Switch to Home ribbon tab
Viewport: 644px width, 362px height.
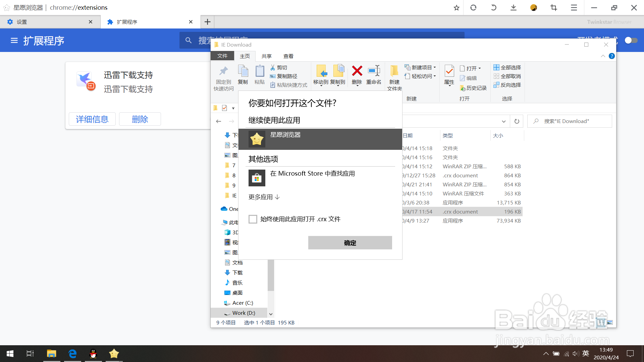[245, 56]
